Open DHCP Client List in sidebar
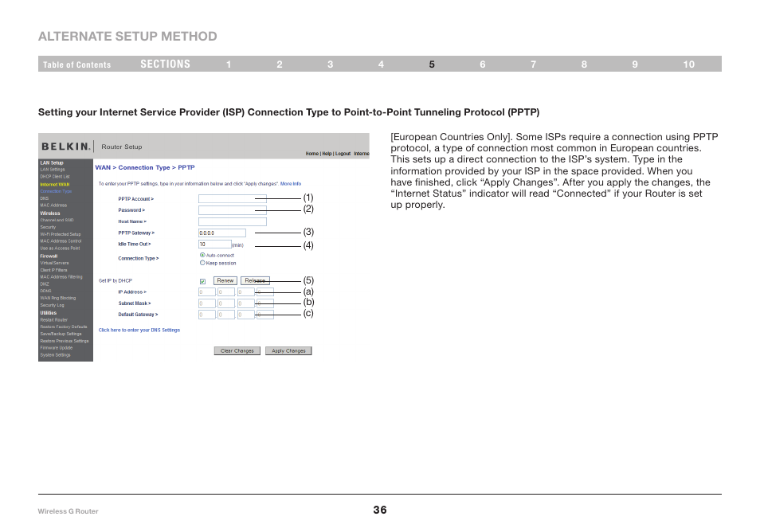This screenshot has width=760, height=532. pyautogui.click(x=55, y=177)
